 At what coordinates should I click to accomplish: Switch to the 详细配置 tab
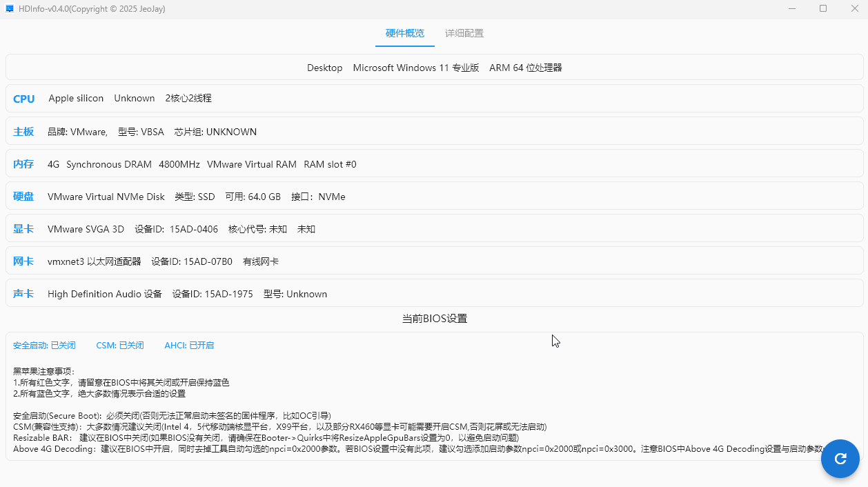(464, 33)
